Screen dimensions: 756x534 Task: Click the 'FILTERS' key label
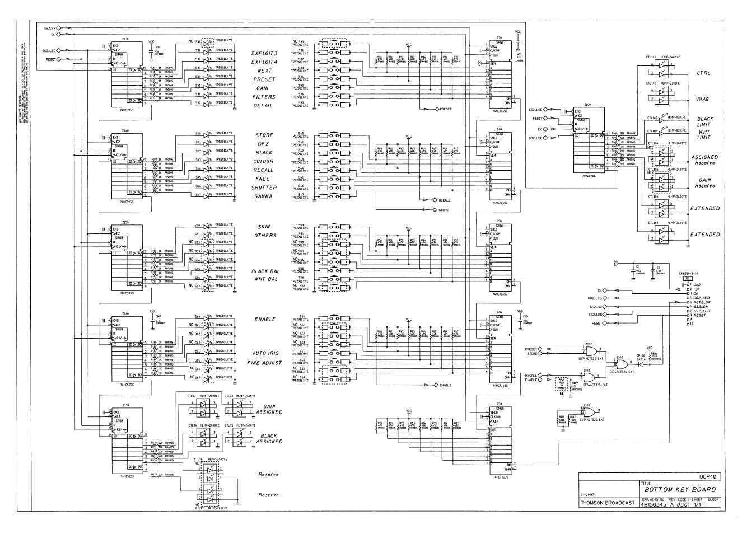click(x=264, y=97)
